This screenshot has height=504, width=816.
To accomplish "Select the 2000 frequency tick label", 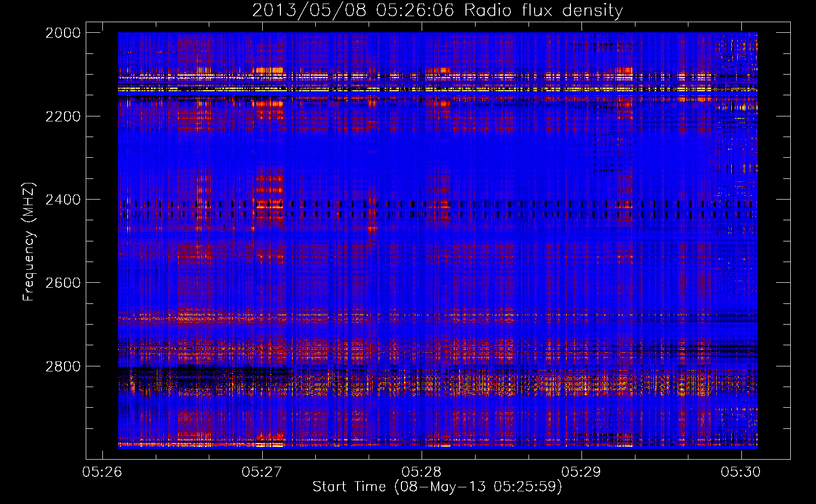I will (63, 33).
